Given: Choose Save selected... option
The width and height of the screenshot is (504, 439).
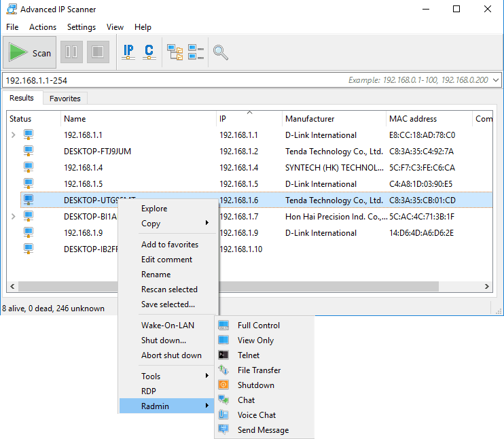Looking at the screenshot, I should point(167,304).
